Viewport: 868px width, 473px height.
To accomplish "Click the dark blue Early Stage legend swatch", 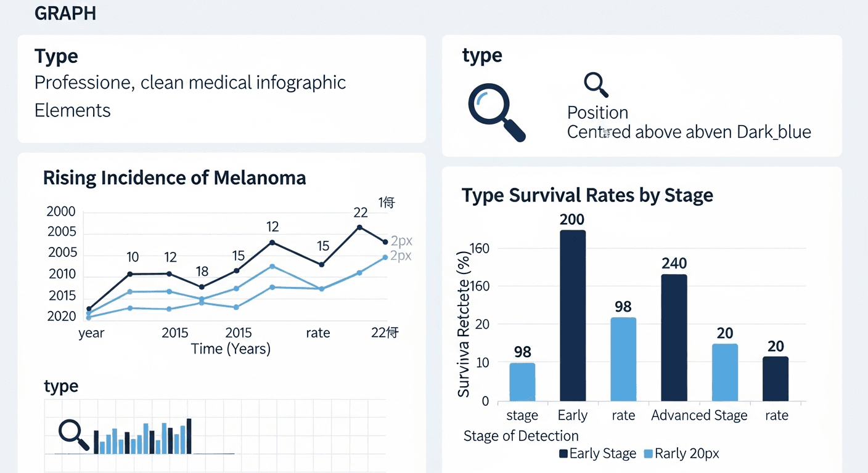I will click(x=563, y=454).
